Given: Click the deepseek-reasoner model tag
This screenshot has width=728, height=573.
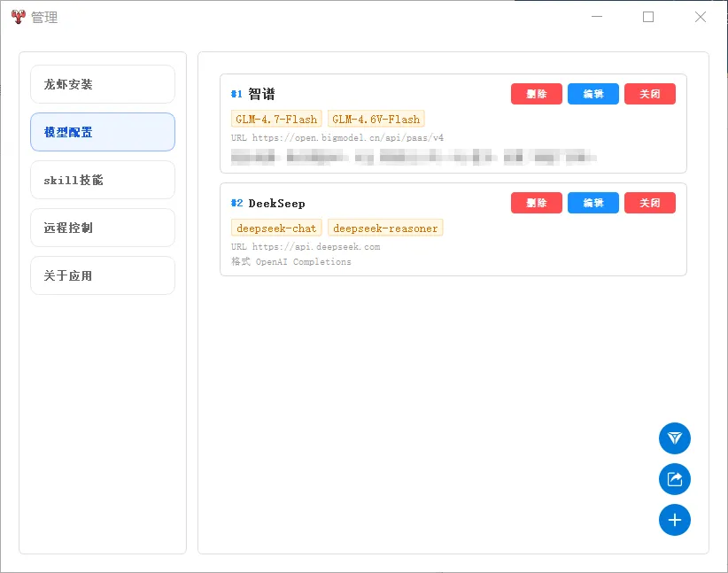Looking at the screenshot, I should (x=385, y=228).
